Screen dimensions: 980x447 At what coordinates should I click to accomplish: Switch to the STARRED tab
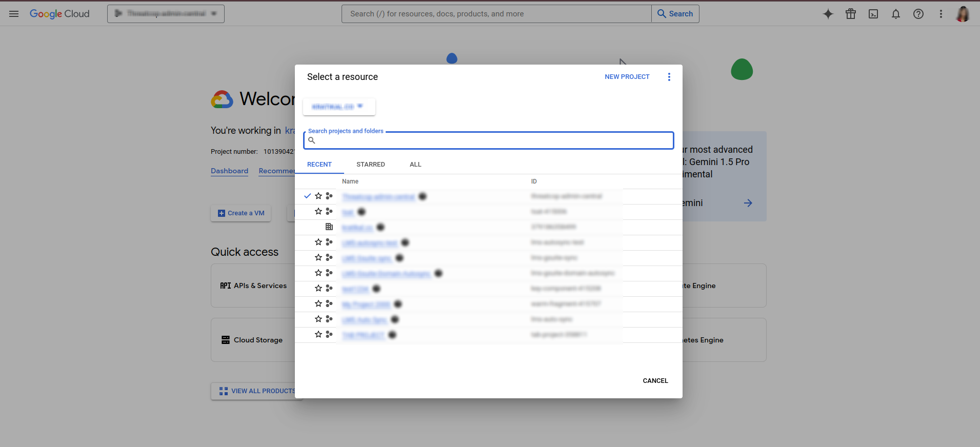(371, 165)
